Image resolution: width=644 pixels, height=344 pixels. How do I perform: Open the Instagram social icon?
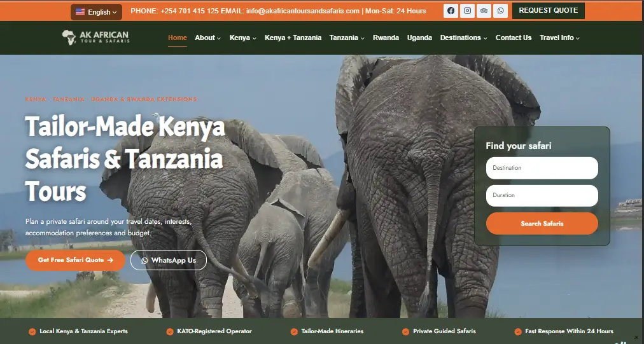click(467, 11)
